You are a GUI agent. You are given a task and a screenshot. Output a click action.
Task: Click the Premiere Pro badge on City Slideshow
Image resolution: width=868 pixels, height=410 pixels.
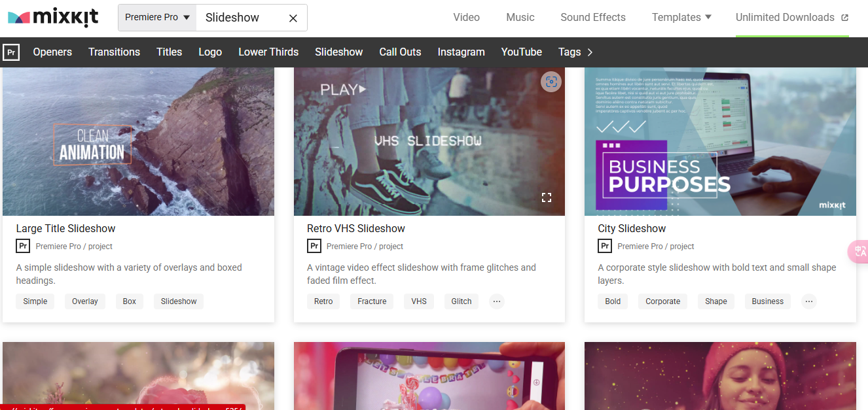tap(604, 246)
